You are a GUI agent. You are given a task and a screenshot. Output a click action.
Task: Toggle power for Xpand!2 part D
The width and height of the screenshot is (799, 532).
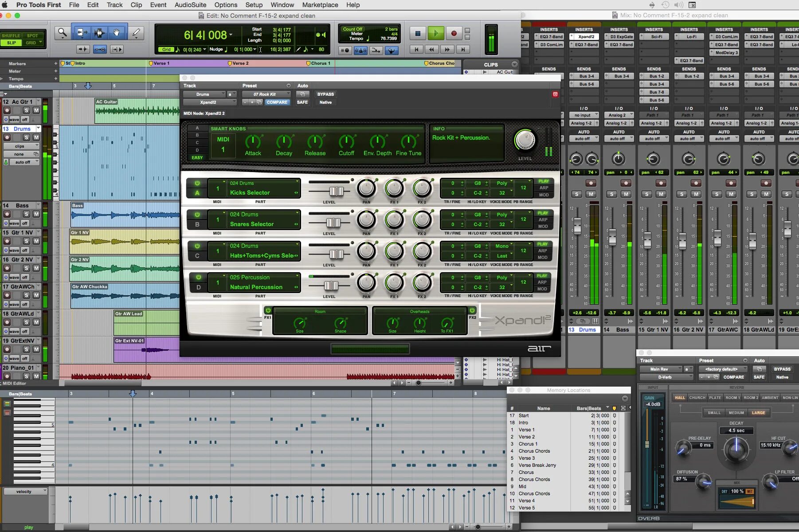point(199,277)
